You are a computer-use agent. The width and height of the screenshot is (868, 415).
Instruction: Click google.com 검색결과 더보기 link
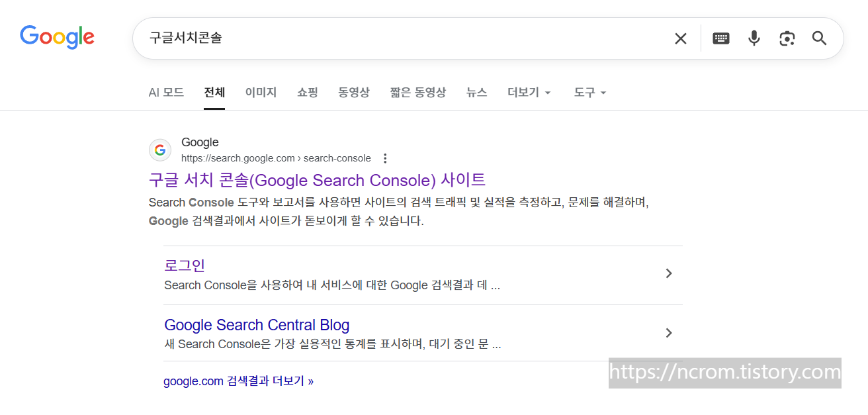click(239, 381)
